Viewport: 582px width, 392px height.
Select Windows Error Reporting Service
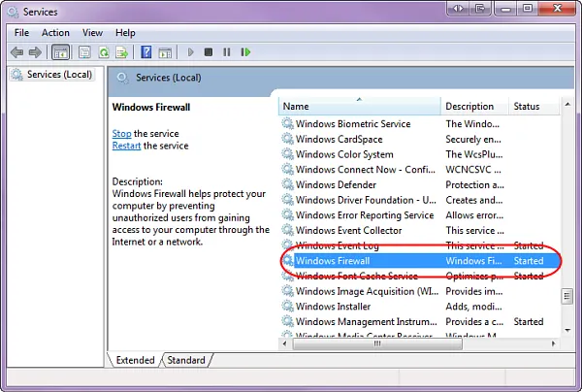(x=419, y=215)
